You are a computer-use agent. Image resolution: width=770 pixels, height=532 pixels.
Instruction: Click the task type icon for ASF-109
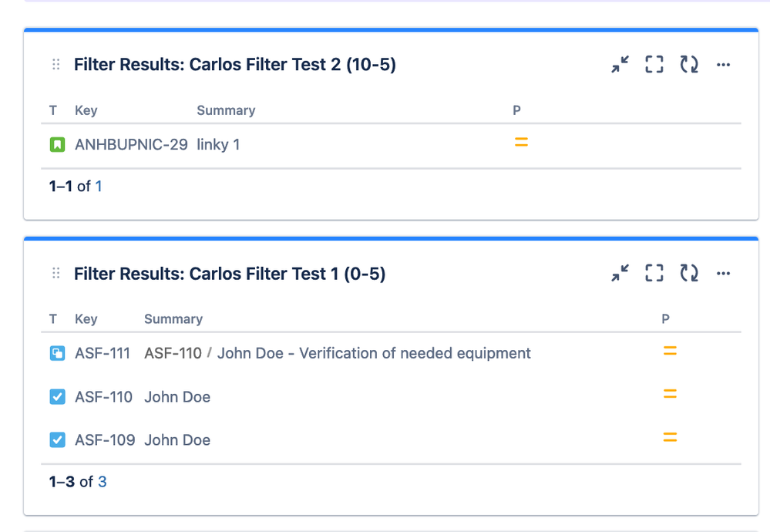point(57,440)
